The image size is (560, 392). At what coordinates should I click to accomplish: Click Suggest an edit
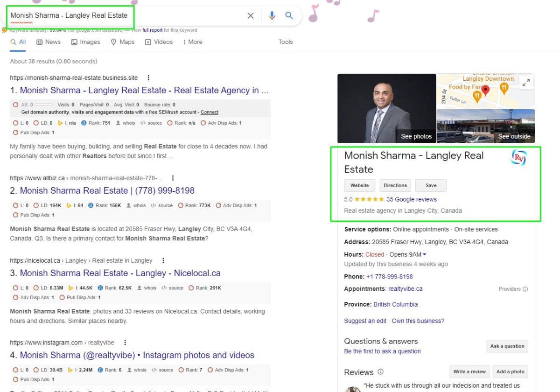[x=365, y=321]
